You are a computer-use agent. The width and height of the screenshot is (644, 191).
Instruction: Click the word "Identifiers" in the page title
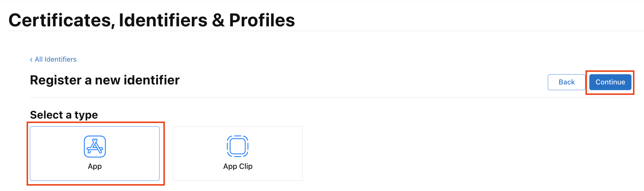click(163, 20)
